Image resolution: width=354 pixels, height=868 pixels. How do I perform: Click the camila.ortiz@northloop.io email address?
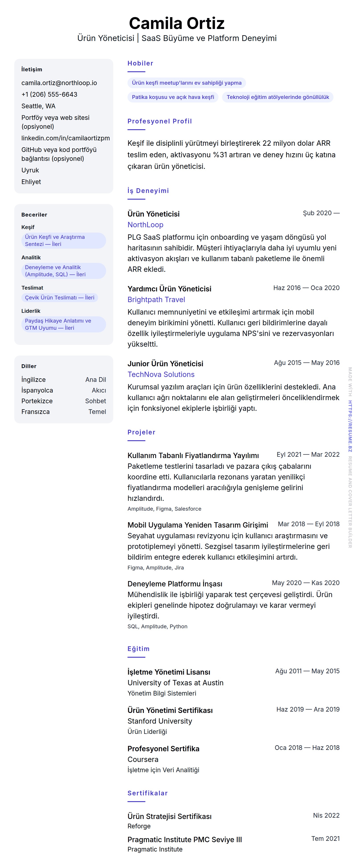pos(59,83)
